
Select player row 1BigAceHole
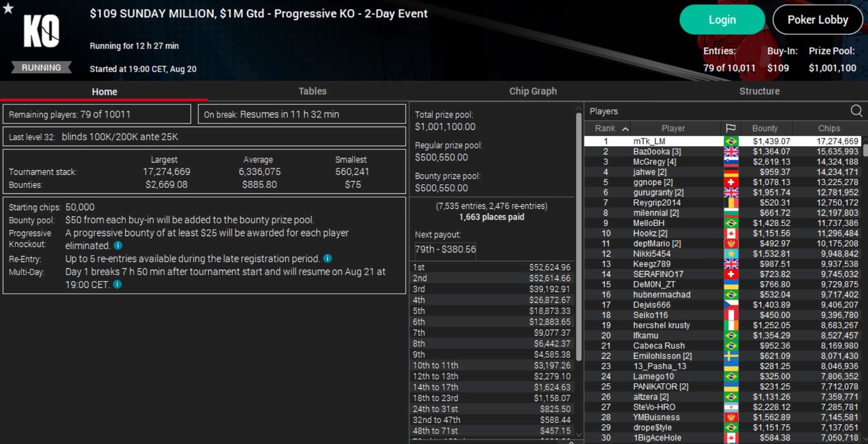tap(723, 438)
